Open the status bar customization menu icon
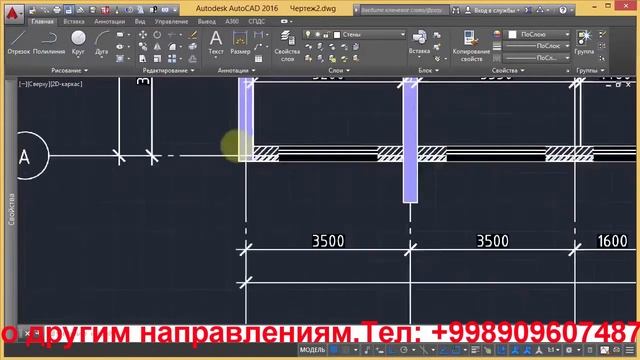 (x=630, y=350)
